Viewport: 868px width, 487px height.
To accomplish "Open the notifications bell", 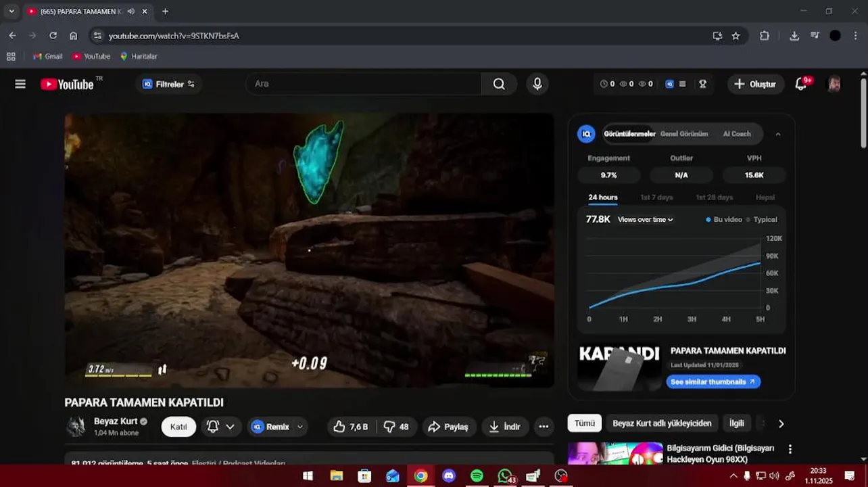I will click(801, 84).
